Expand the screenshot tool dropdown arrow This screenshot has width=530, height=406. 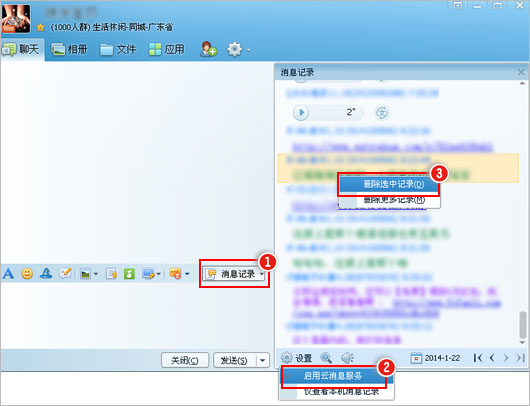[159, 274]
